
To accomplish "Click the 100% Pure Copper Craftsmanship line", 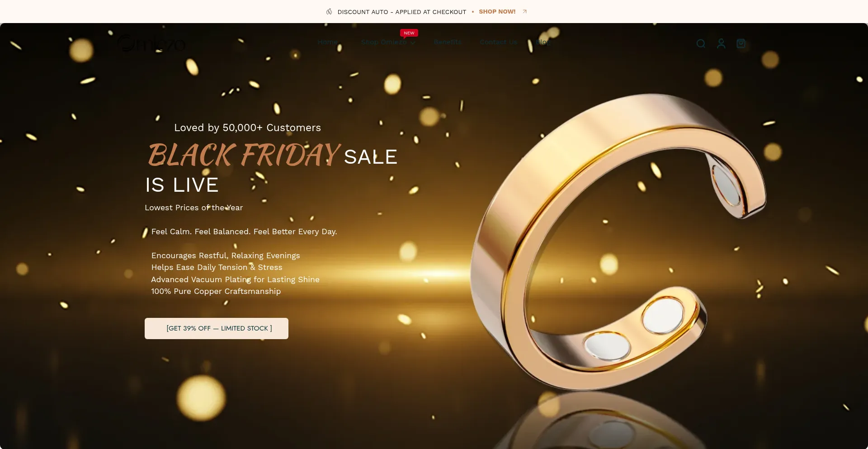I will (x=216, y=291).
